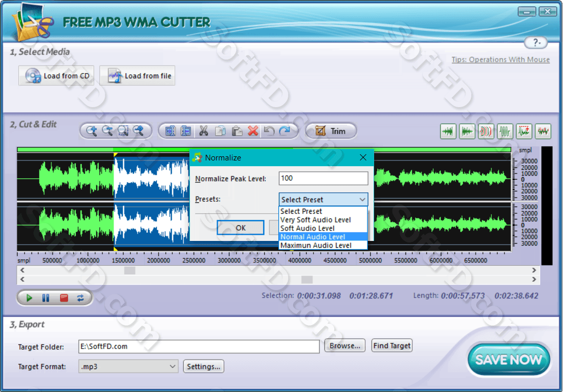Click the lower horizontal scrollbar thumb

[307, 280]
